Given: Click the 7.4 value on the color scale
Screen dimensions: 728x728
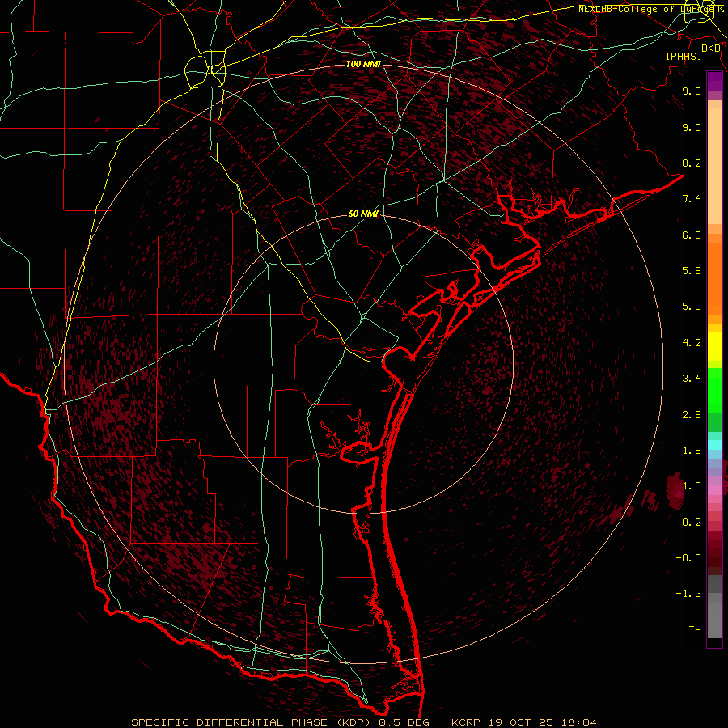Looking at the screenshot, I should coord(692,199).
